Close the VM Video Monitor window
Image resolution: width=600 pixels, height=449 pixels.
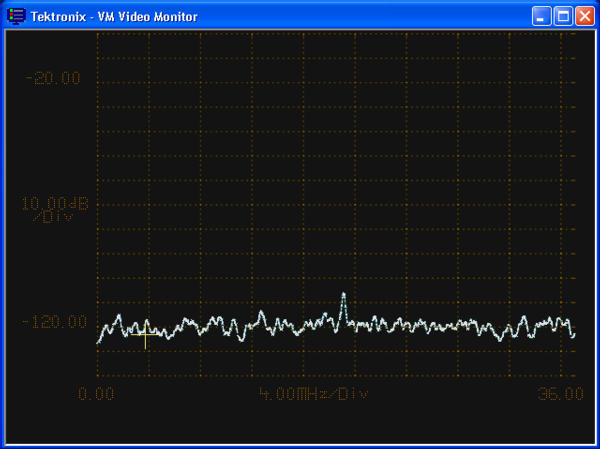(x=584, y=16)
